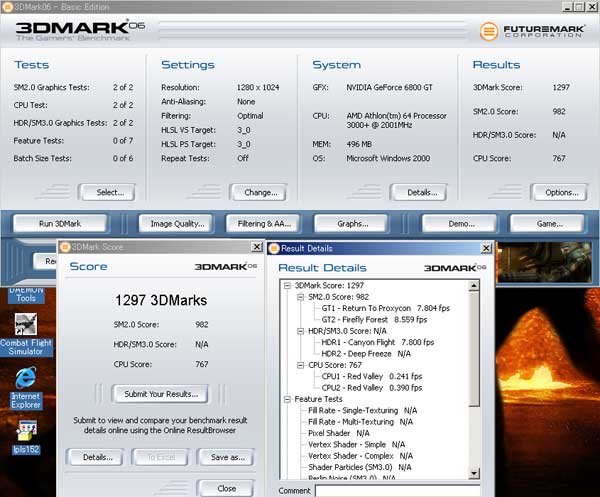This screenshot has height=497, width=600.
Task: Select HDR1 - Canyon Flight row
Action: pyautogui.click(x=377, y=342)
